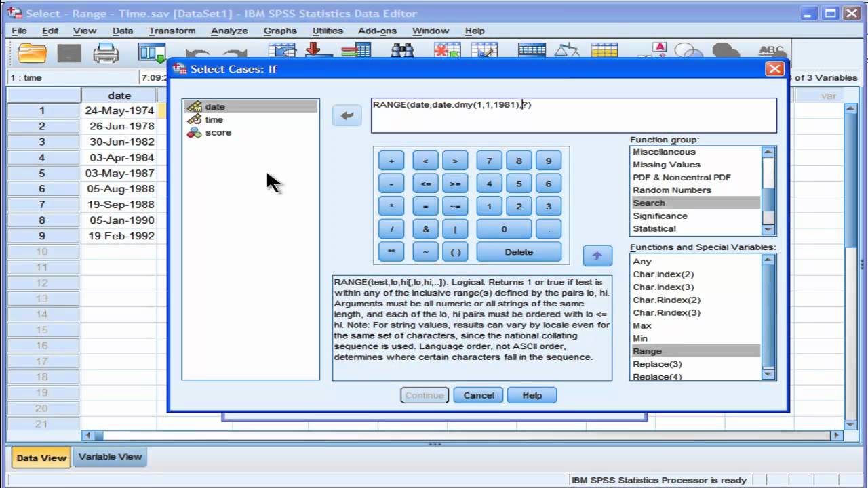The image size is (868, 488).
Task: Click in the conditional expression text box
Action: [x=574, y=115]
